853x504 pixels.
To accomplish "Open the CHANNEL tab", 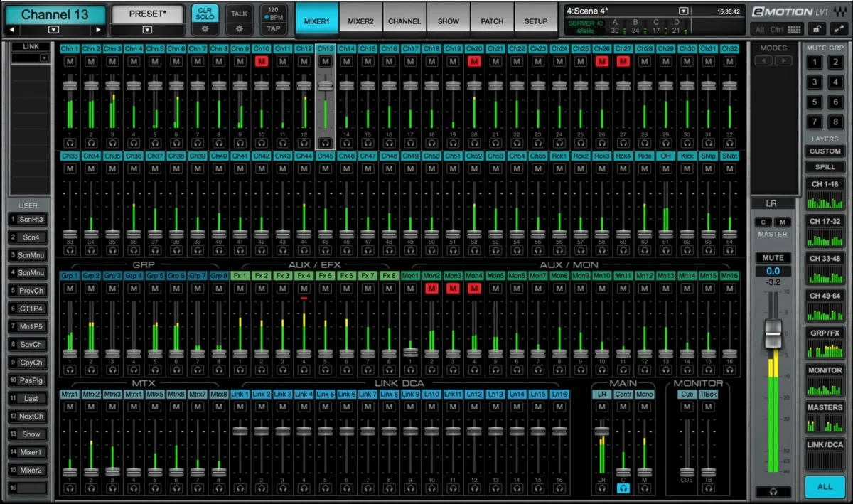I will point(404,21).
